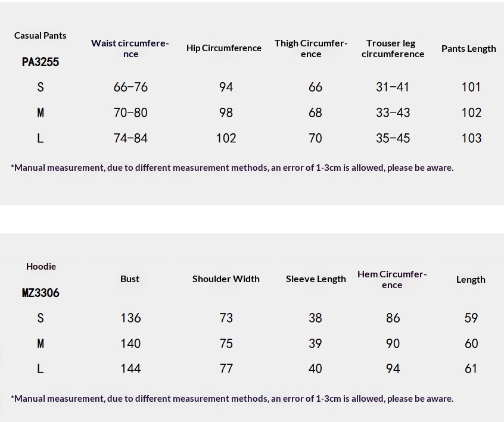
Task: Select the 136 bust value
Action: click(x=130, y=318)
